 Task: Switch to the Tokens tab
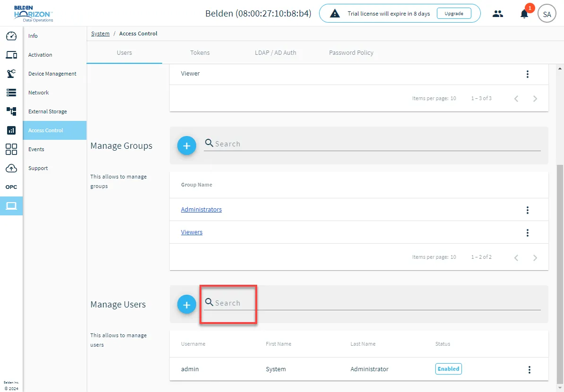[x=200, y=52]
